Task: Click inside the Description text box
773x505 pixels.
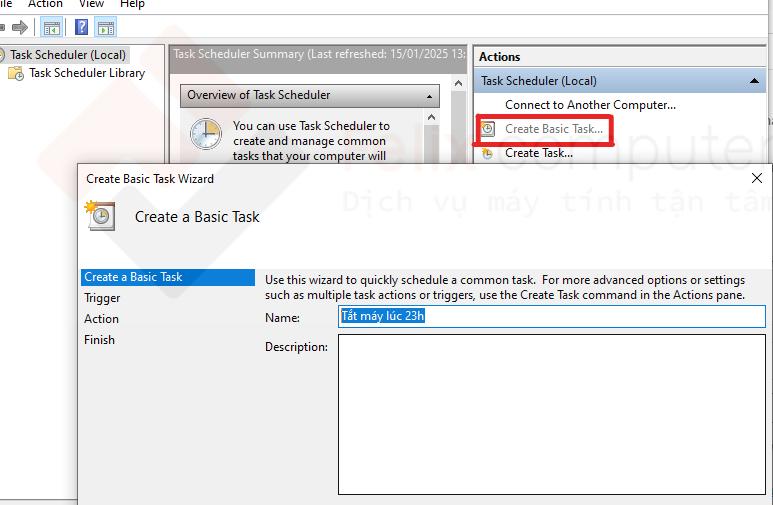Action: 551,414
